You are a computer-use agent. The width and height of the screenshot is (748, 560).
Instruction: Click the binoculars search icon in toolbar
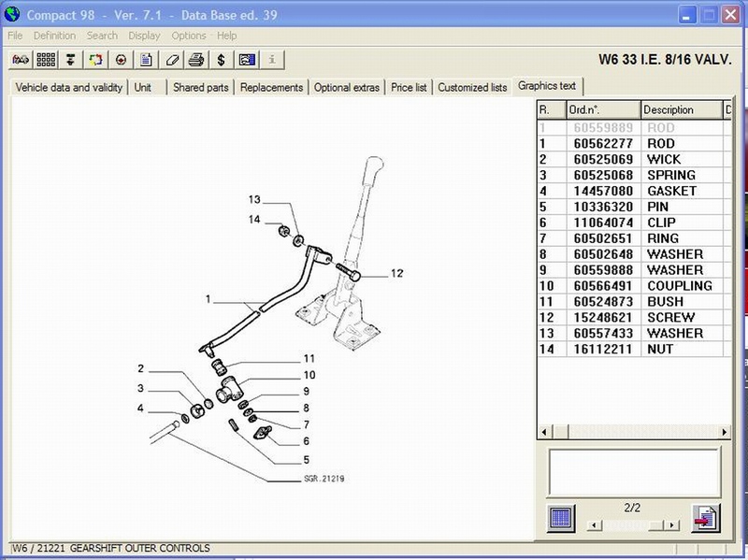[x=20, y=60]
